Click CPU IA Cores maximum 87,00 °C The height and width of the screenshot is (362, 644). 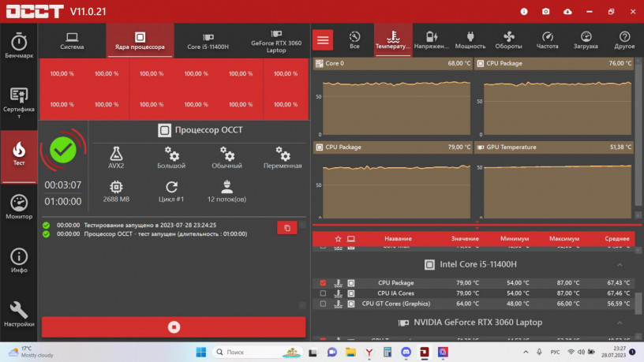[568, 293]
